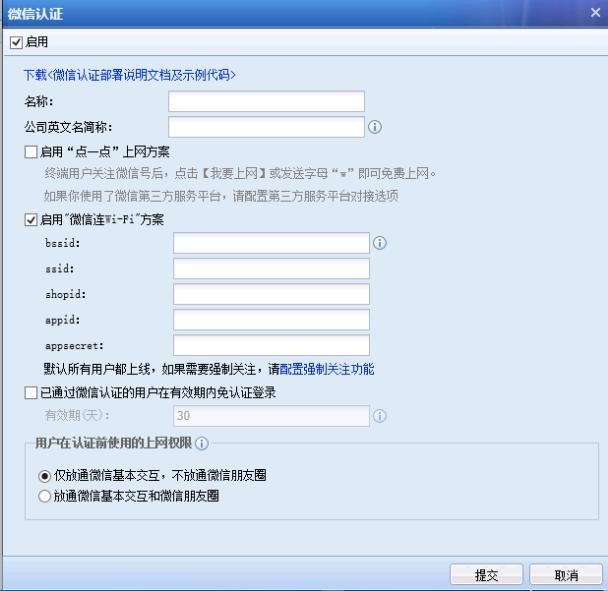Screen dimensions: 608x591
Task: Click the 取消 button
Action: point(566,575)
